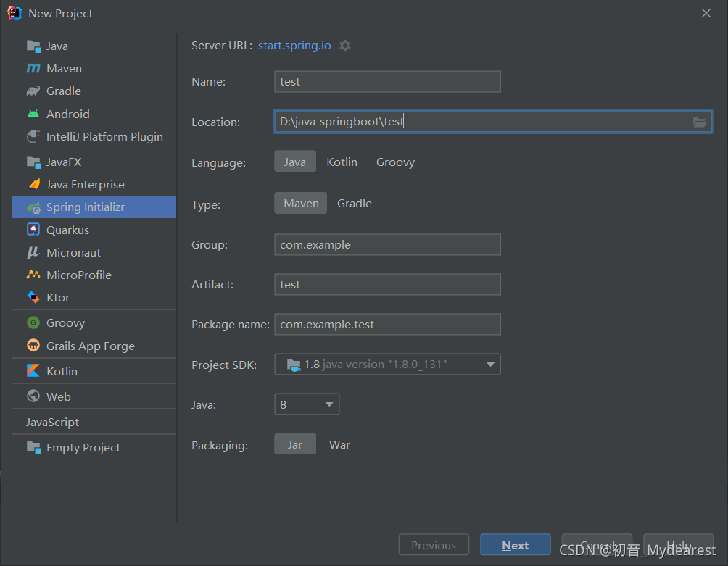Select the JavaScript project type
Image resolution: width=728 pixels, height=566 pixels.
click(x=52, y=422)
